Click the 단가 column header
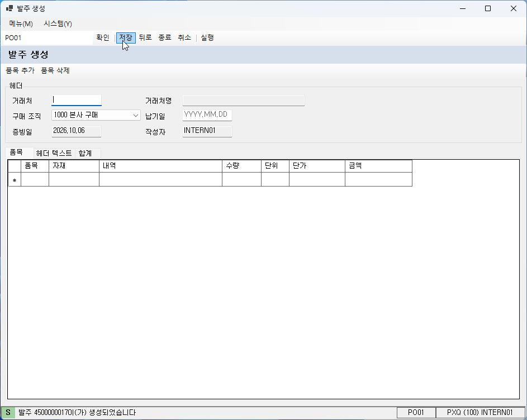This screenshot has height=420, width=527. (317, 166)
